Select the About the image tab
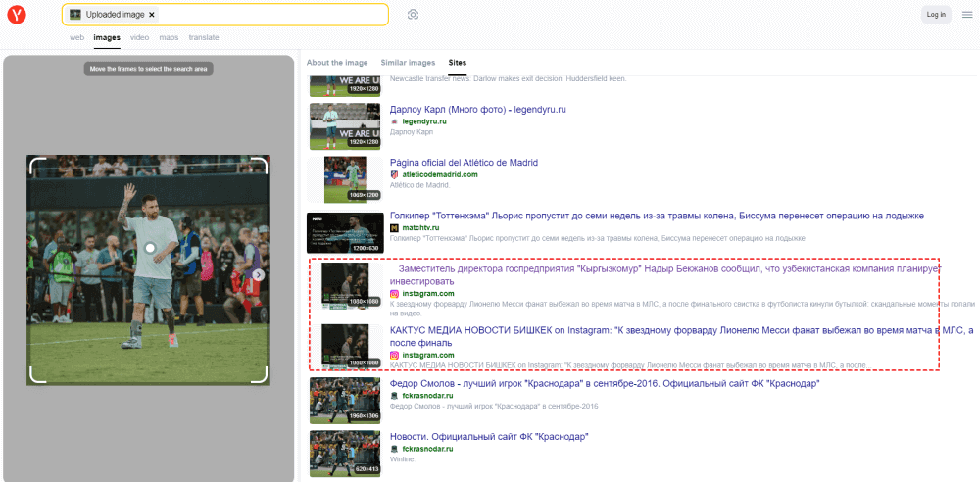This screenshot has width=980, height=482. (x=336, y=62)
